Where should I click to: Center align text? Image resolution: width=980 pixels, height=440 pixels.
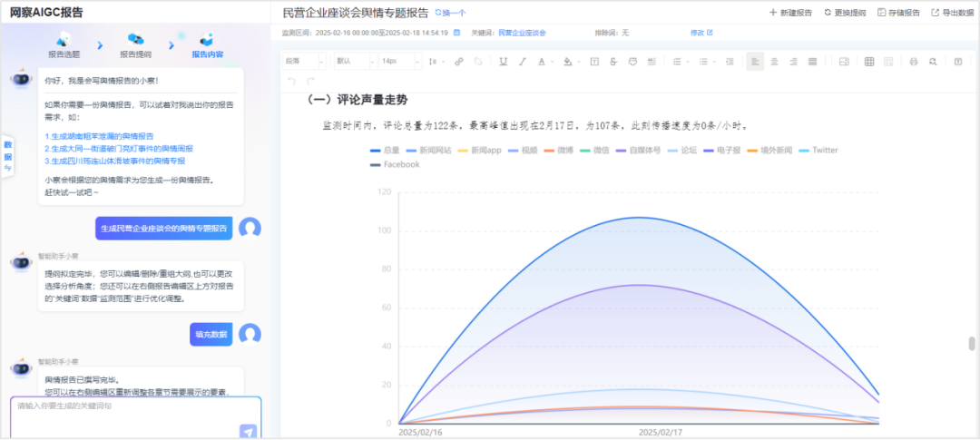(x=774, y=62)
